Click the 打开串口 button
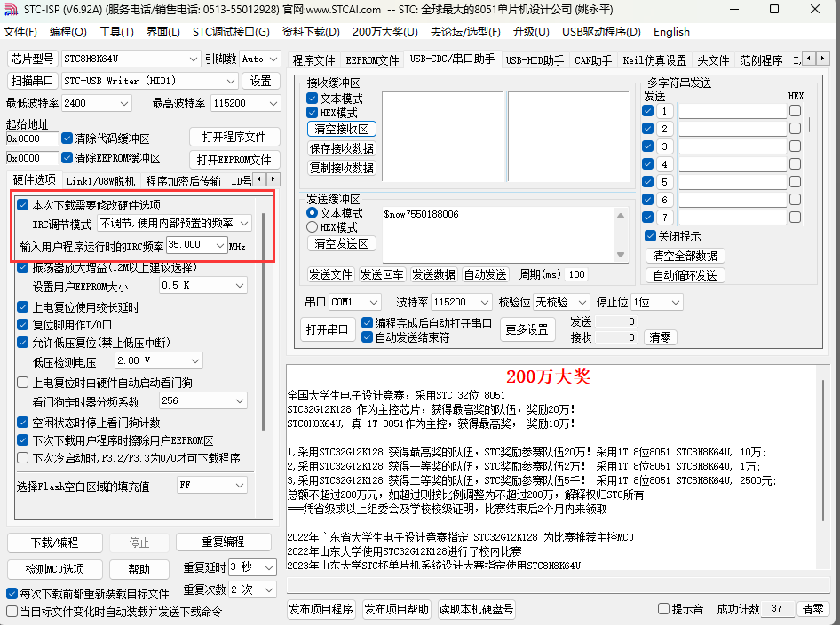 [327, 329]
